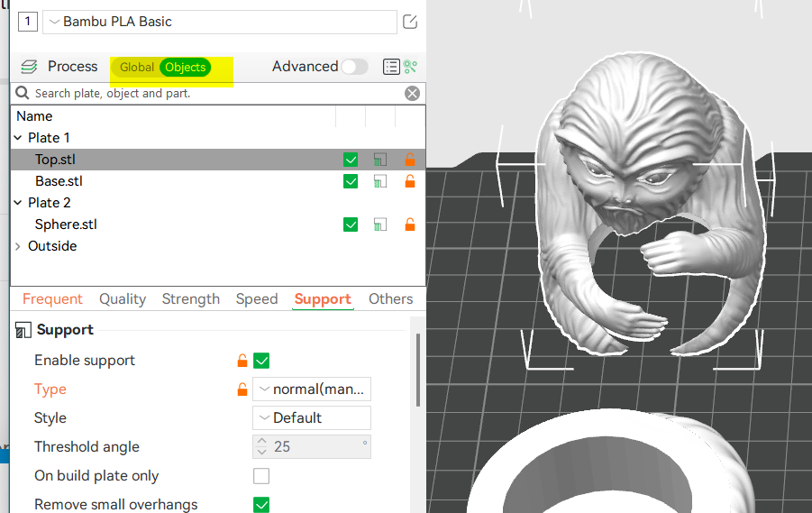Select Top.stl in the object list
Viewport: 812px width, 513px height.
(55, 160)
